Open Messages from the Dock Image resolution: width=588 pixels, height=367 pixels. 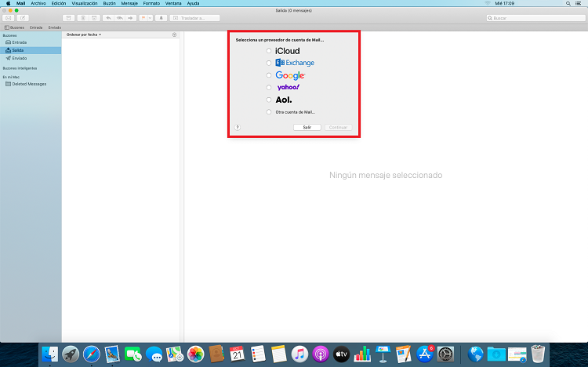[x=154, y=354]
